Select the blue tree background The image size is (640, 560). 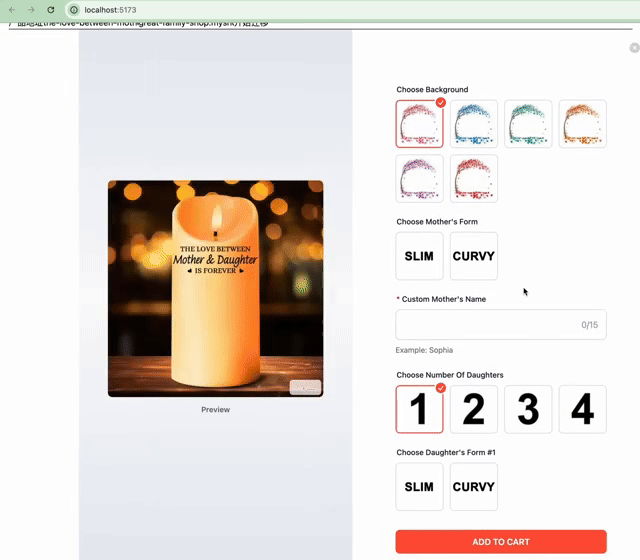pos(473,124)
